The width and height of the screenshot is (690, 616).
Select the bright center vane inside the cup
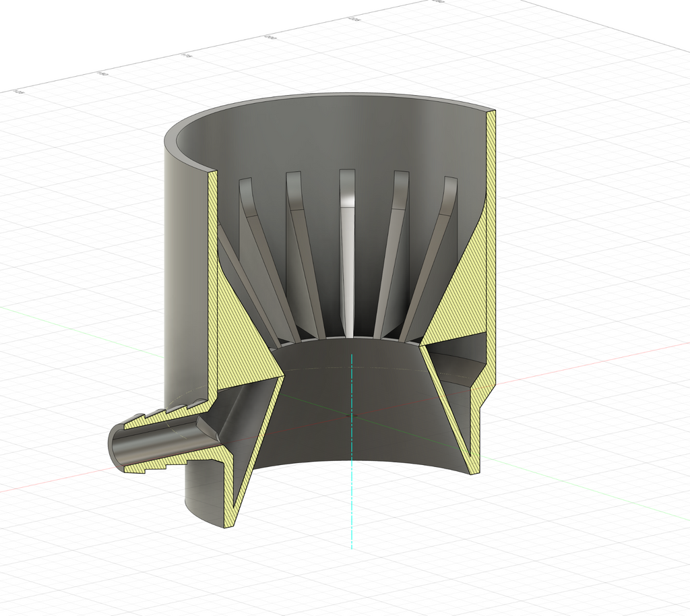tap(347, 253)
